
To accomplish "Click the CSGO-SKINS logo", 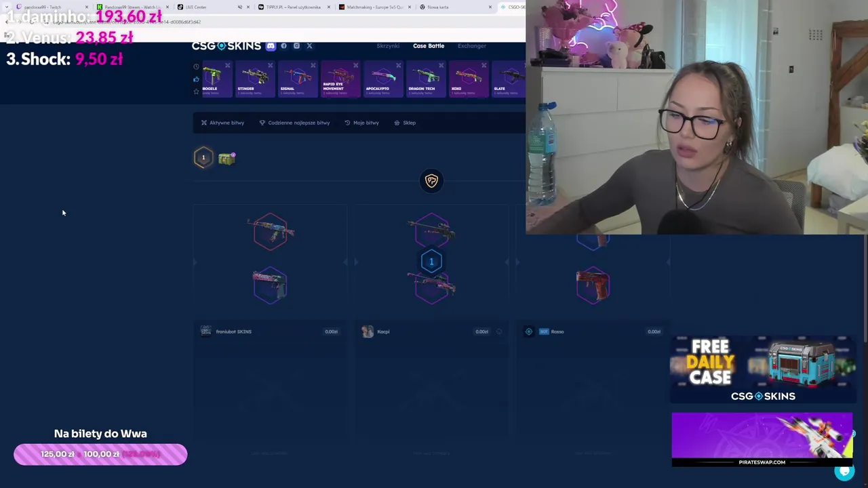I will pyautogui.click(x=226, y=45).
